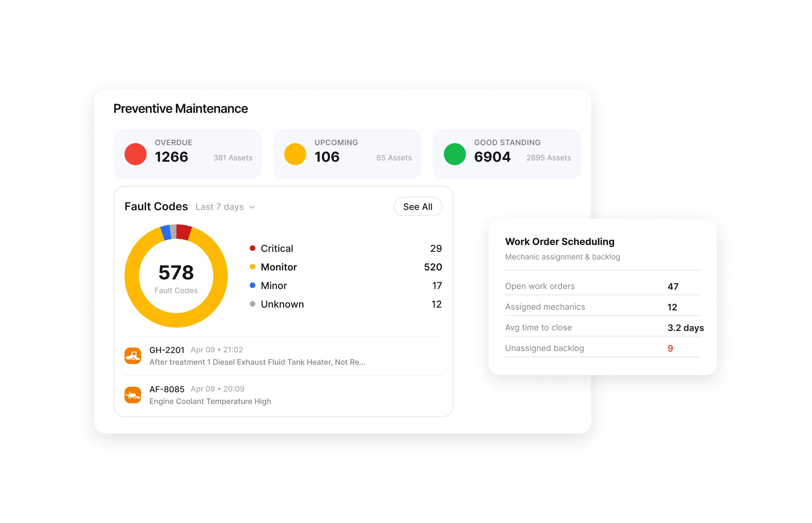The width and height of the screenshot is (812, 523).
Task: Click the Monitor count 520
Action: (433, 267)
